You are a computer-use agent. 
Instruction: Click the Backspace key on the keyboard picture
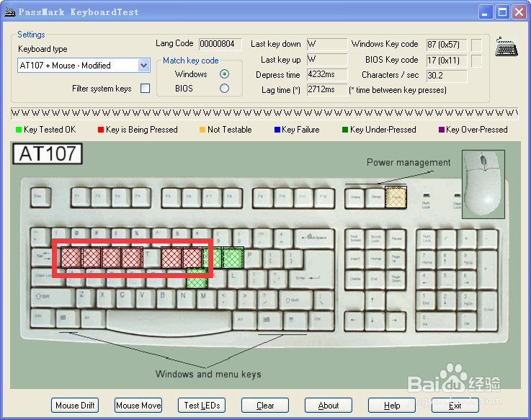click(314, 239)
